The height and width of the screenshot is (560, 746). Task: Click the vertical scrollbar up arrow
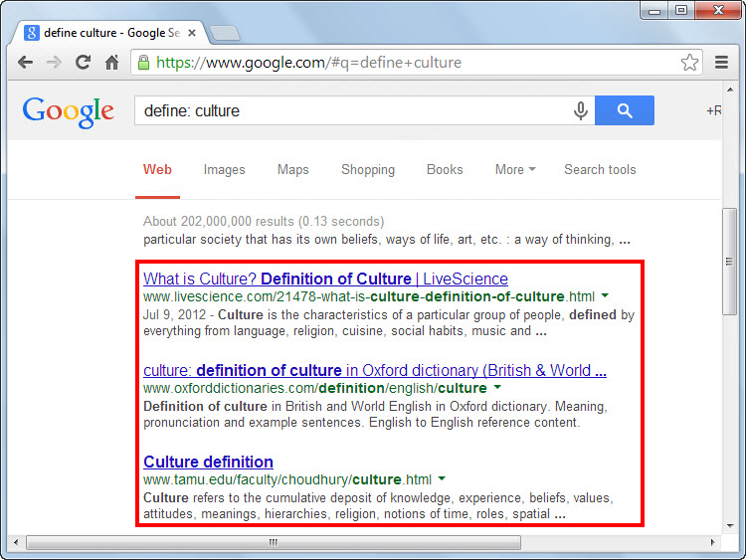tap(730, 90)
